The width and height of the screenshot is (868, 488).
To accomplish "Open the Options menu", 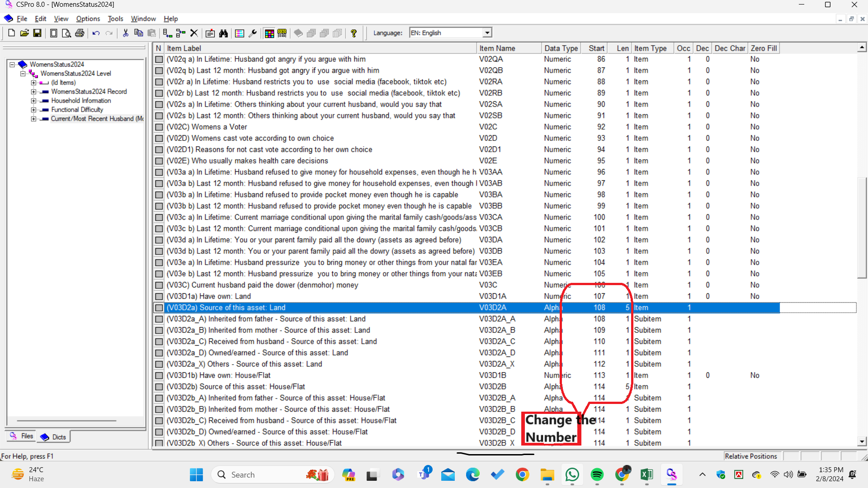I will point(88,19).
